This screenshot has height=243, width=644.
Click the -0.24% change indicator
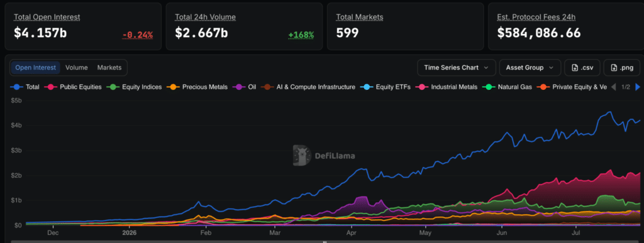point(138,35)
